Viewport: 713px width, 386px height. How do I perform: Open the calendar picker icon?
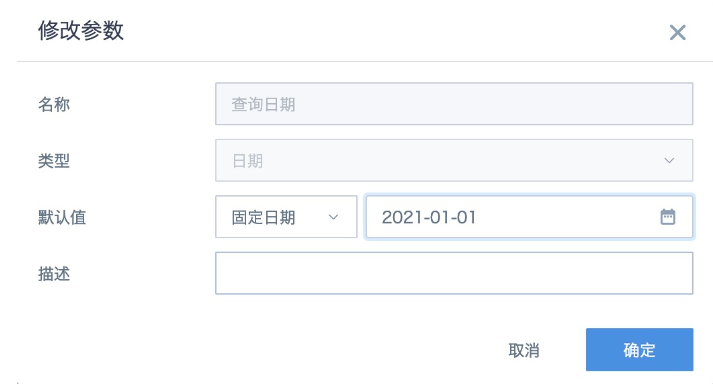point(668,217)
